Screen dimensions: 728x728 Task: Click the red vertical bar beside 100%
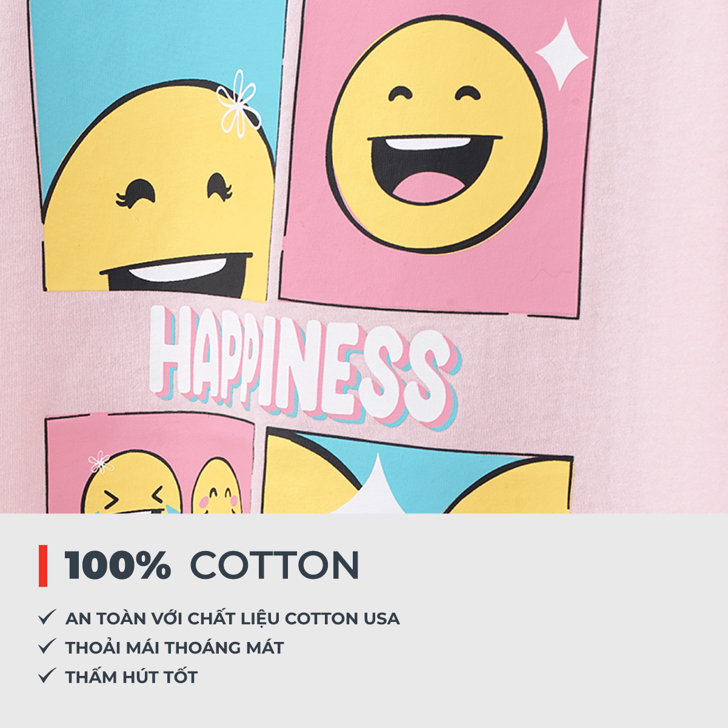click(x=43, y=566)
